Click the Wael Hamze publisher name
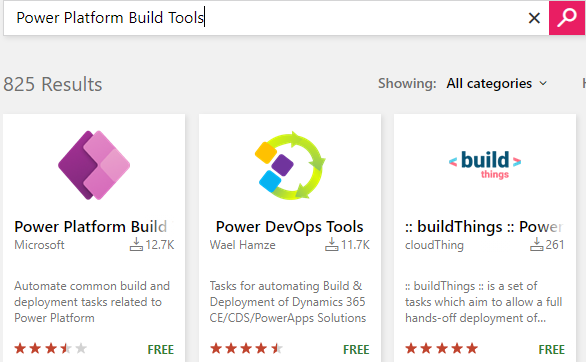Screen dimensions: 586x362 243,245
